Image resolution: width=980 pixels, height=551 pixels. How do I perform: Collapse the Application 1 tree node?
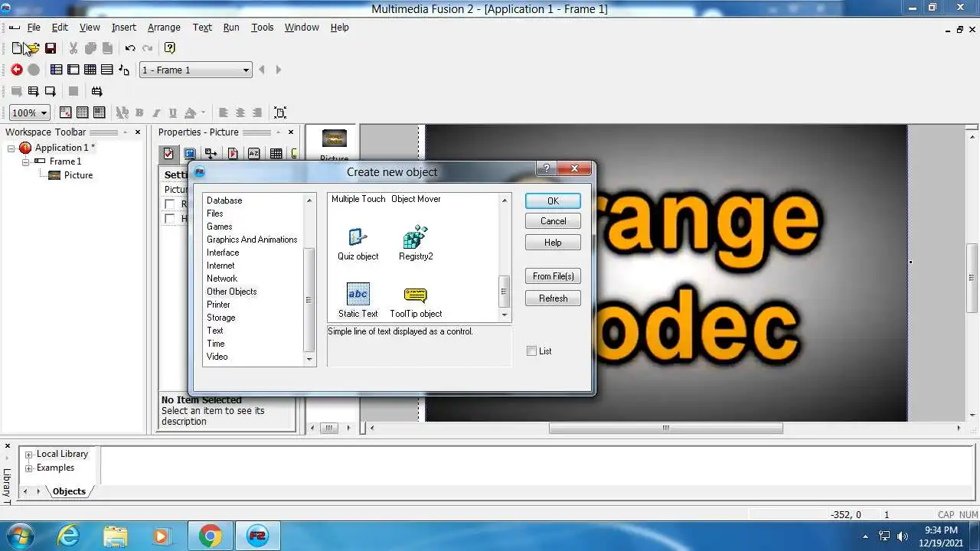pos(11,148)
